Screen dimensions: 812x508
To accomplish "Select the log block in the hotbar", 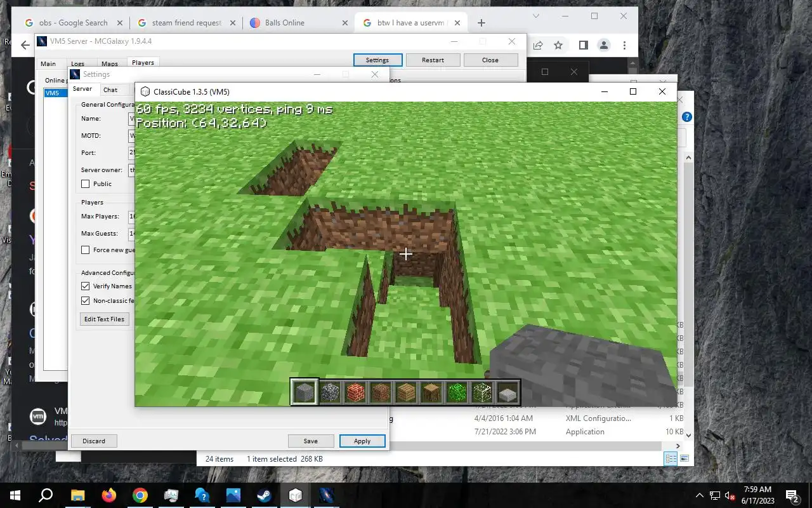I will [431, 392].
